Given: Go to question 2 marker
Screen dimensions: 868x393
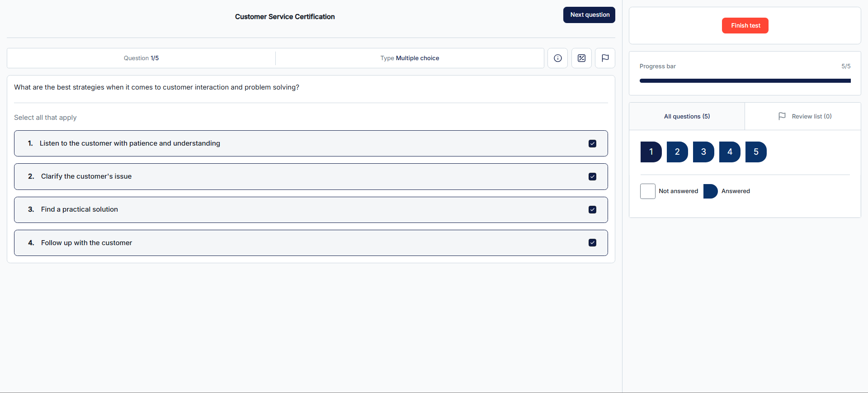Looking at the screenshot, I should [677, 152].
